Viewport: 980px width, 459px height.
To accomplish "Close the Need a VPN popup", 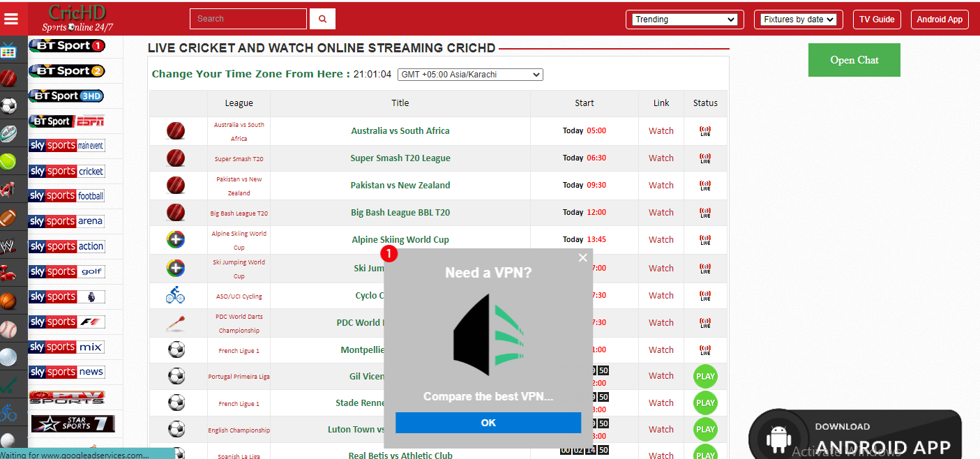I will pyautogui.click(x=583, y=258).
